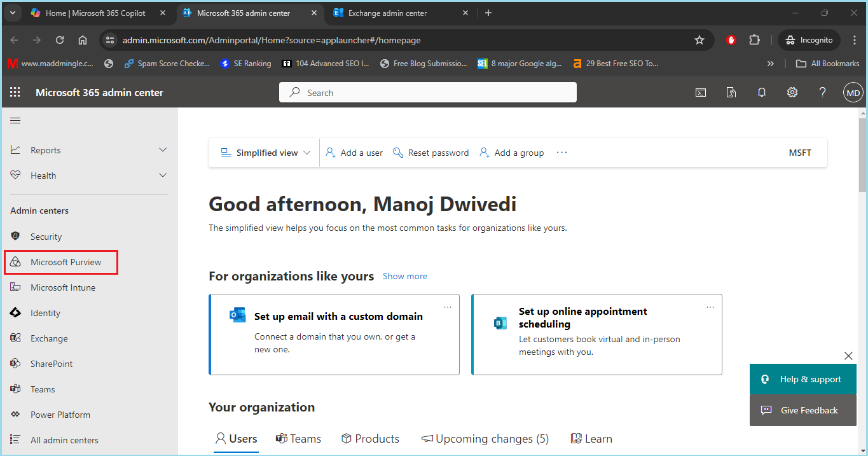Click the MSFT label in command bar
Image resolution: width=868 pixels, height=456 pixels.
point(800,153)
